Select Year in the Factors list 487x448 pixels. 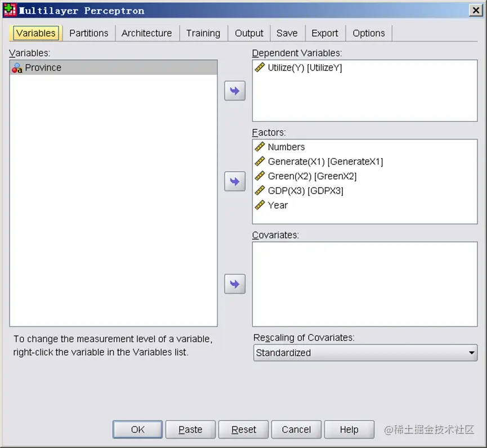point(365,205)
